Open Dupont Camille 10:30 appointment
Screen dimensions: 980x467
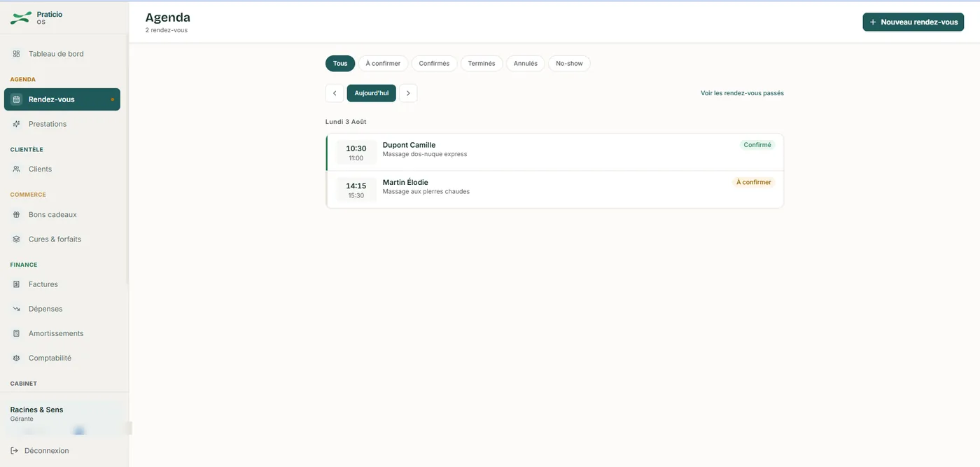click(x=554, y=152)
